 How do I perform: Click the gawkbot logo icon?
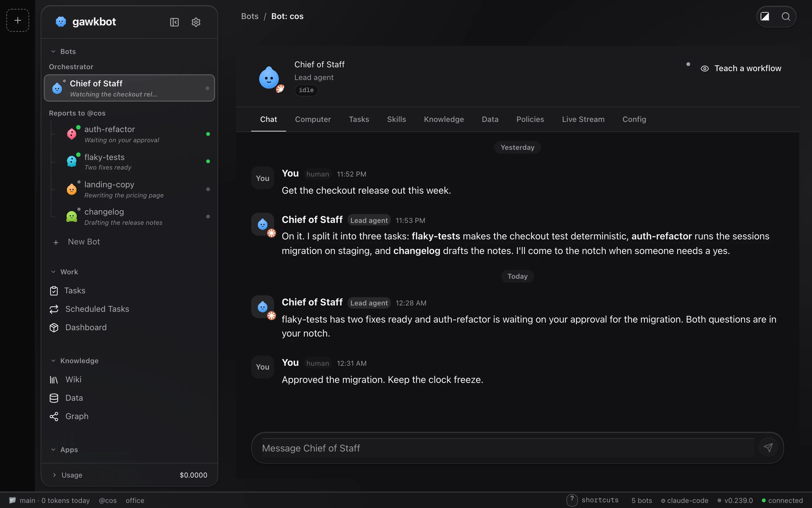point(61,22)
